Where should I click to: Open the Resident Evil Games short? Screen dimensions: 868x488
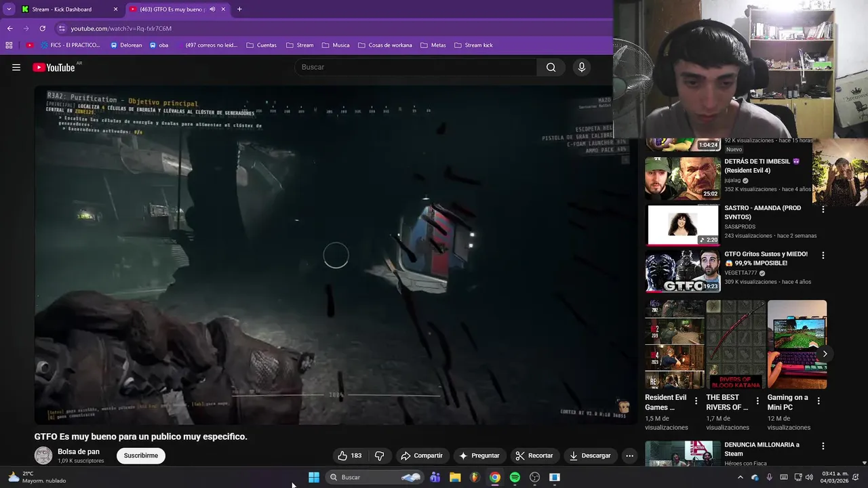[675, 344]
